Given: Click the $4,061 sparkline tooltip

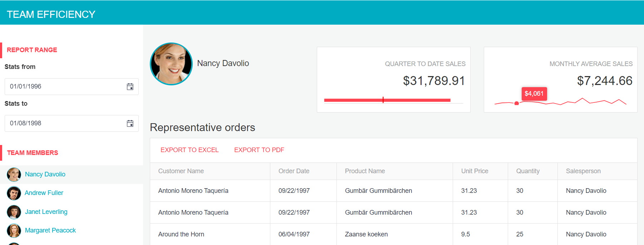Looking at the screenshot, I should pos(534,94).
